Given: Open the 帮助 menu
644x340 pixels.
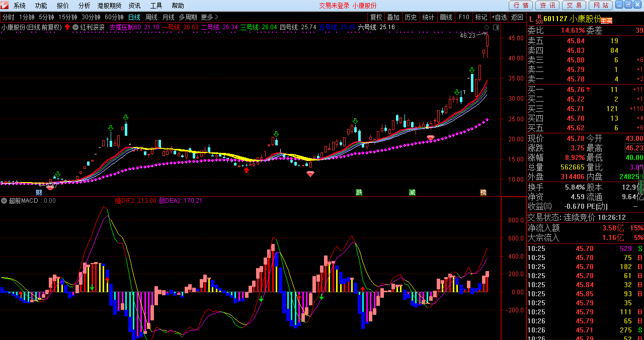Looking at the screenshot, I should coord(178,6).
